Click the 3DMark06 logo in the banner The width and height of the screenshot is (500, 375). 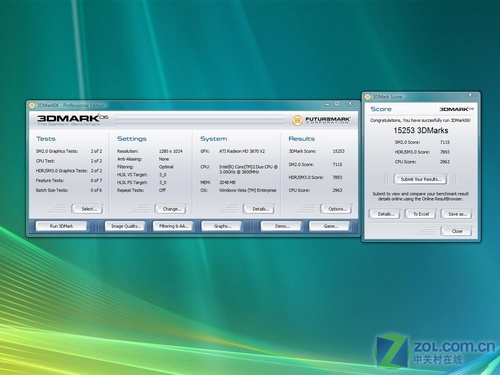[x=72, y=119]
